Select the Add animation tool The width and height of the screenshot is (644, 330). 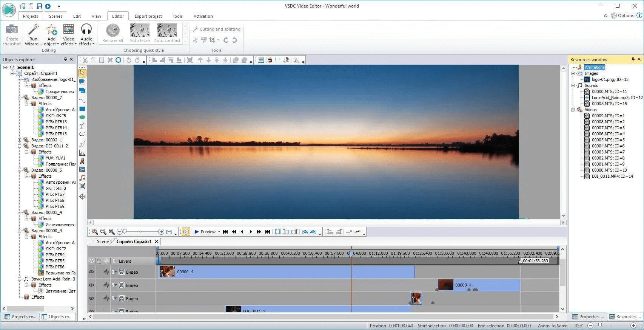pos(82,161)
